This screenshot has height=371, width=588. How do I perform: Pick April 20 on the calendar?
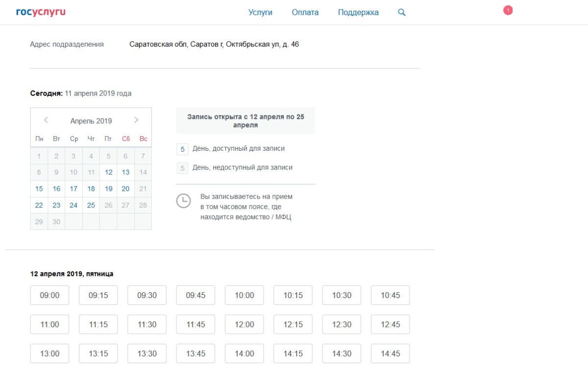[125, 189]
